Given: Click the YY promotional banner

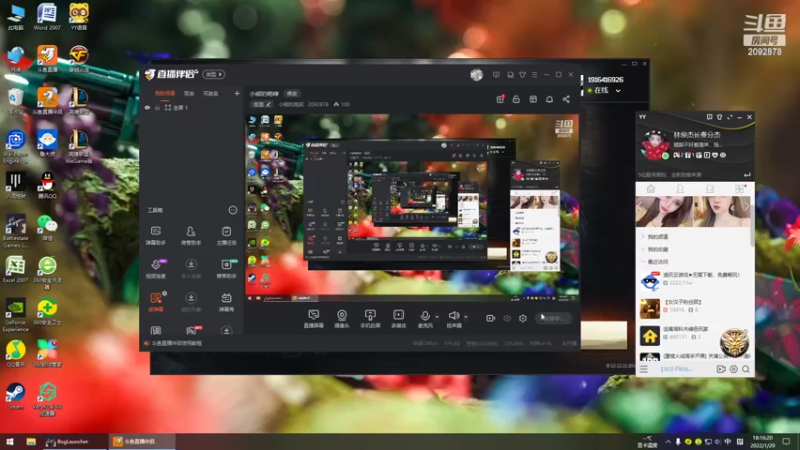Looking at the screenshot, I should [692, 212].
